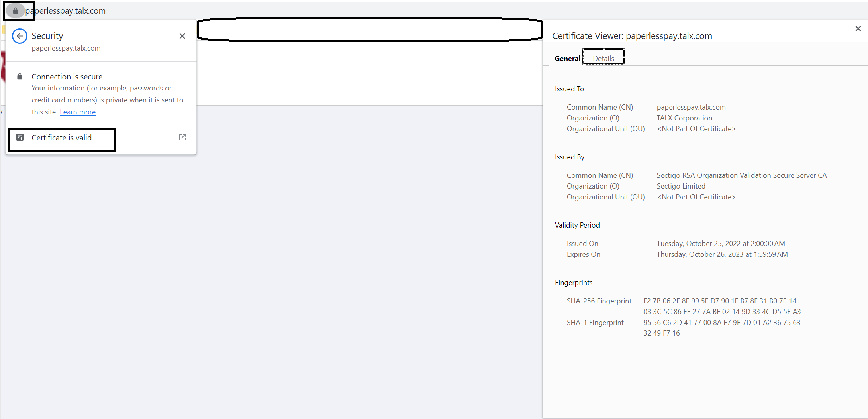Select the TALX Corporation organization value
The width and height of the screenshot is (868, 419).
tap(684, 118)
